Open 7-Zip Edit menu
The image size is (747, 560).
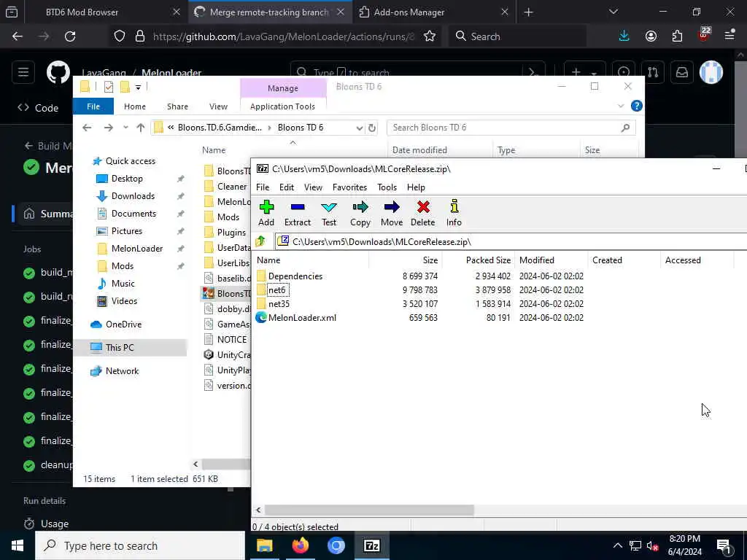coord(286,187)
